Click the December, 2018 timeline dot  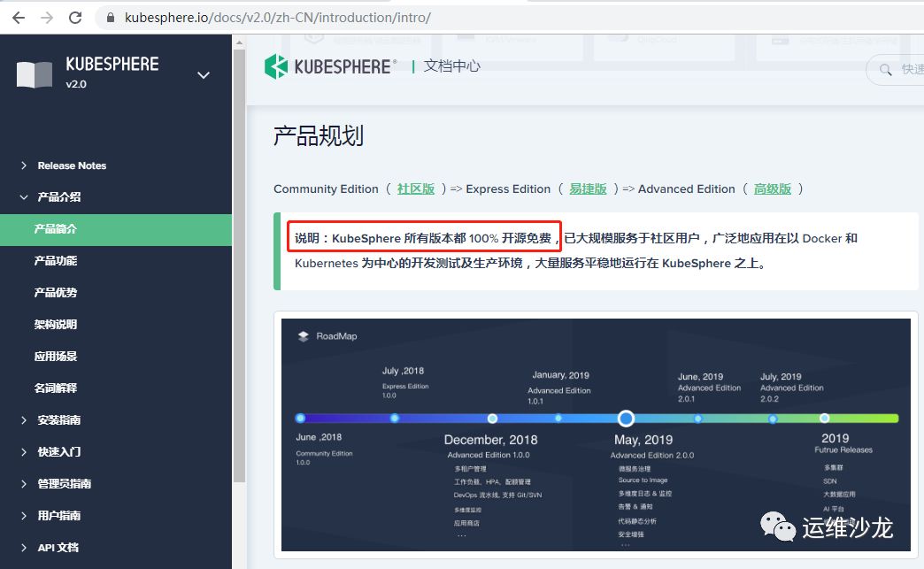[492, 419]
